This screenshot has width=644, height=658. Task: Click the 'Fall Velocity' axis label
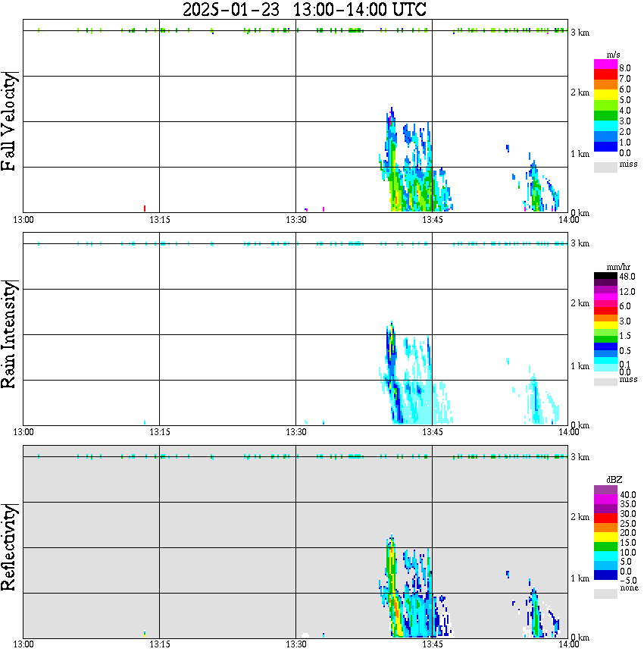click(8, 122)
